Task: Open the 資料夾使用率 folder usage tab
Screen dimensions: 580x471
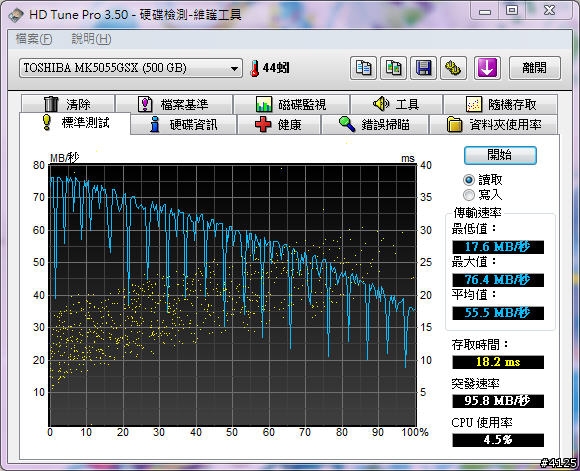Action: (493, 125)
